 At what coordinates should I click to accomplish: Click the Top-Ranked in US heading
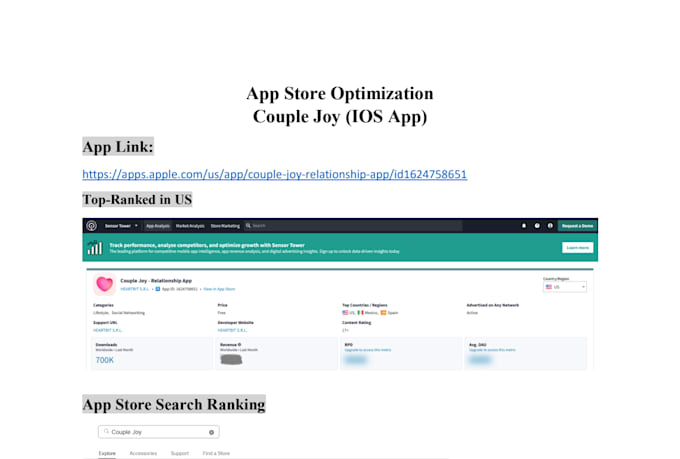point(137,200)
